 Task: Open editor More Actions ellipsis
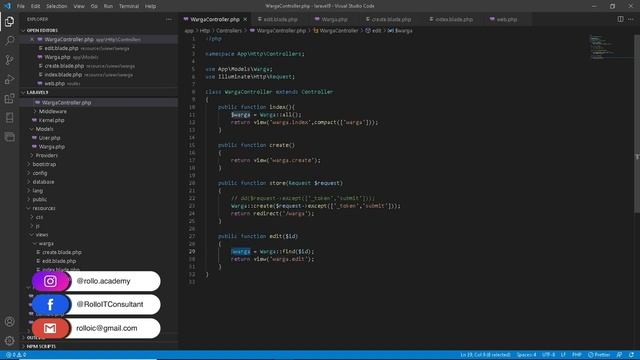pyautogui.click(x=631, y=19)
